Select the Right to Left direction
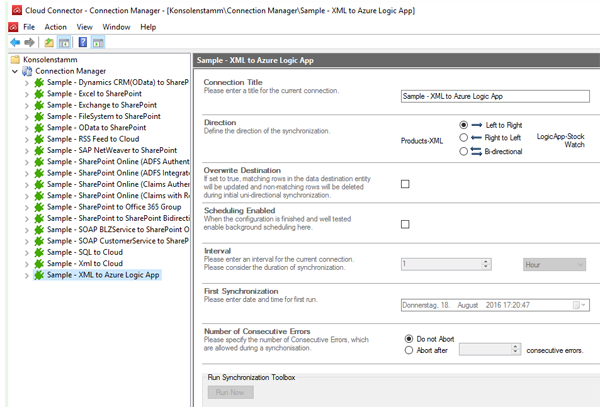 pyautogui.click(x=465, y=138)
